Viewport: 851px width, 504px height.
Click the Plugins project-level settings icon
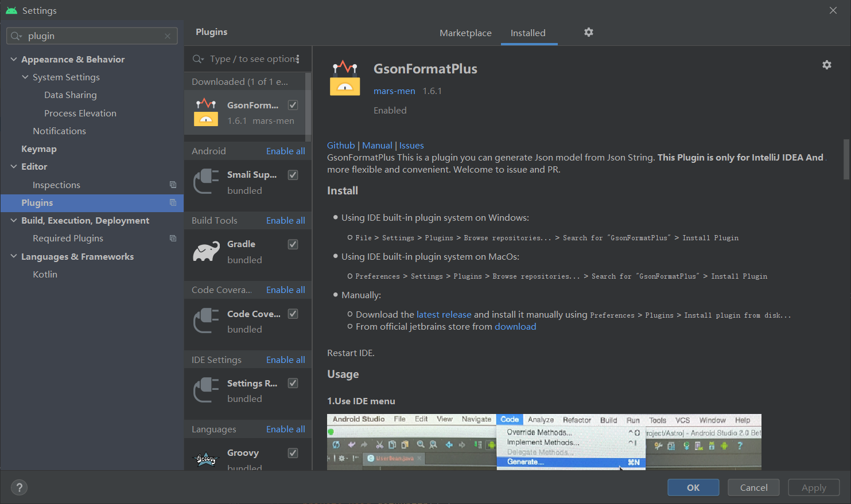(x=173, y=202)
